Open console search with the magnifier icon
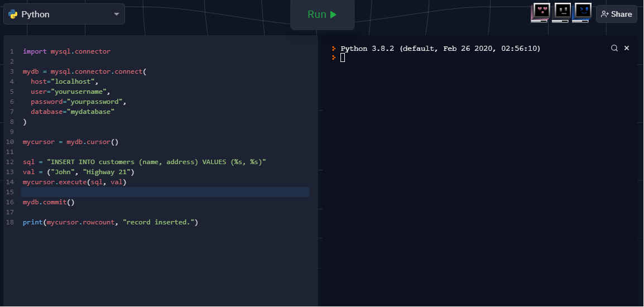 click(614, 49)
